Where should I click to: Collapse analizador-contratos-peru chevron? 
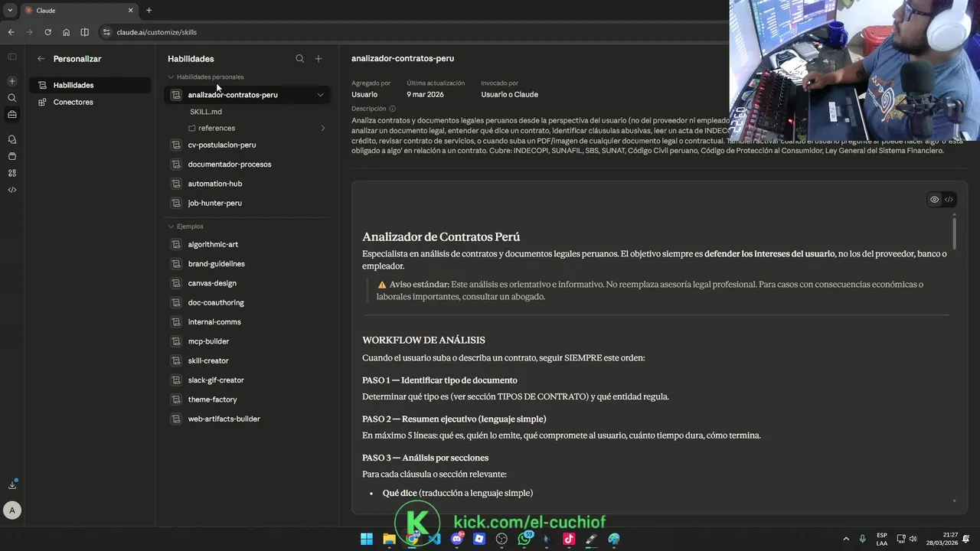click(x=320, y=95)
